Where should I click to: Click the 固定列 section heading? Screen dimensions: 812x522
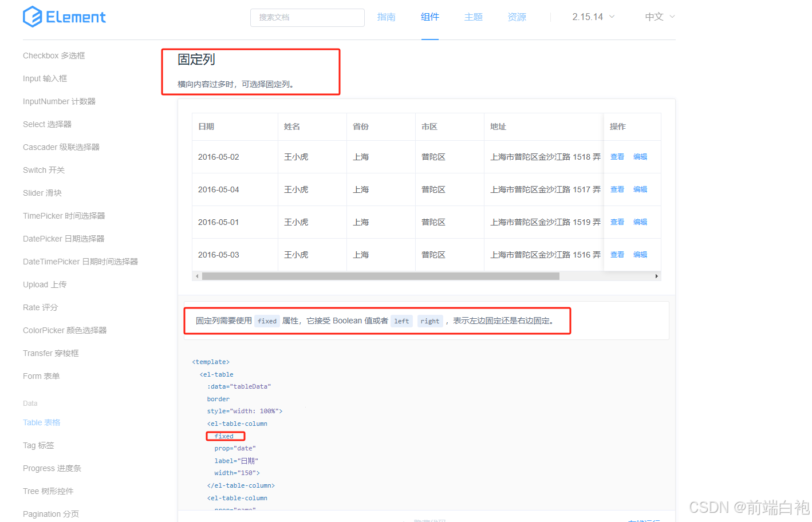point(196,60)
